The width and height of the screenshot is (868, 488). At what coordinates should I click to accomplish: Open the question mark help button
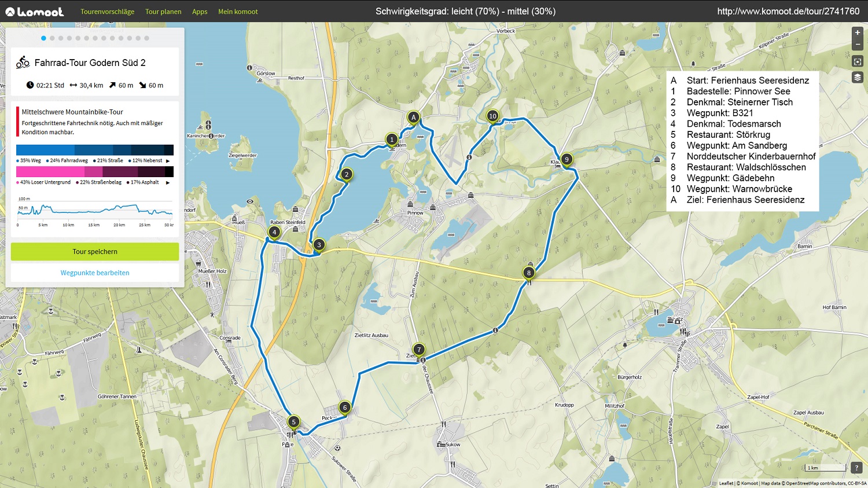[x=856, y=468]
